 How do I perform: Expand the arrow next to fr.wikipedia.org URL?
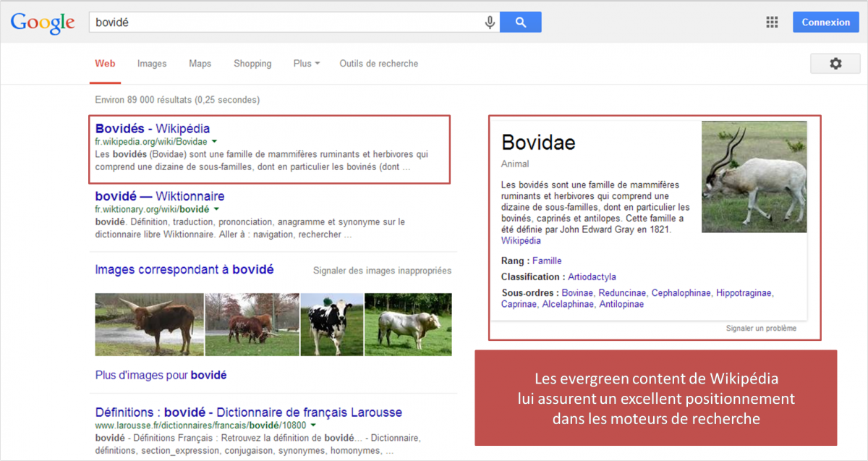pos(215,142)
